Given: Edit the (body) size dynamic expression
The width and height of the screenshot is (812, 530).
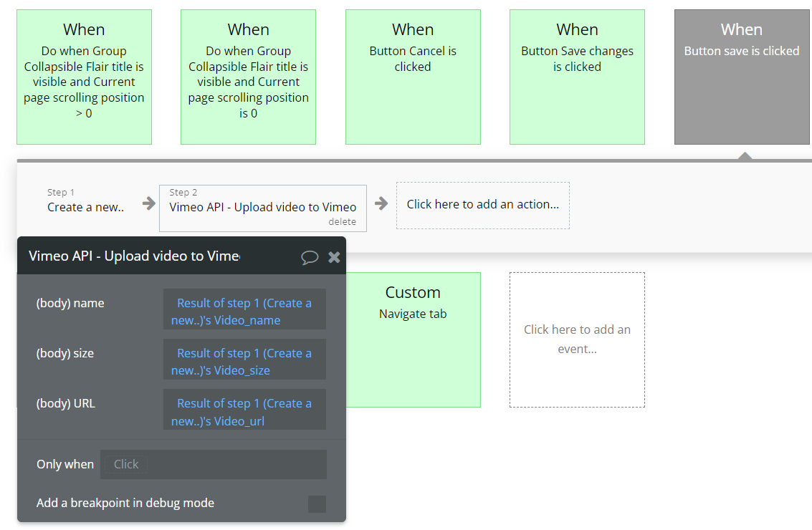Looking at the screenshot, I should (x=244, y=360).
